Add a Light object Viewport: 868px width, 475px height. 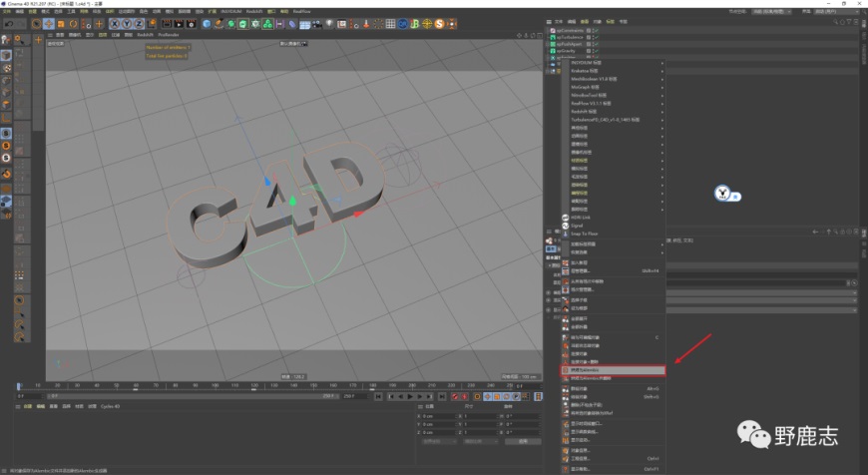click(x=329, y=24)
